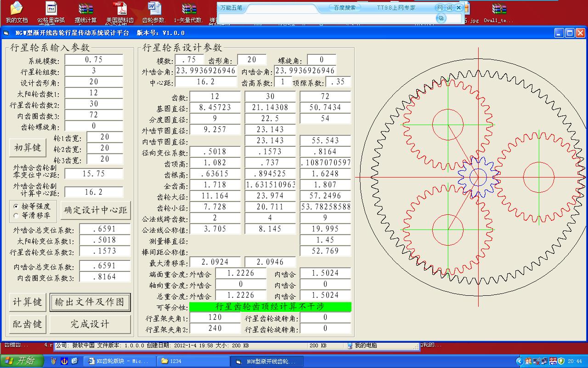Click the 顶隙系数 field showing .35
The width and height of the screenshot is (588, 368).
click(338, 82)
